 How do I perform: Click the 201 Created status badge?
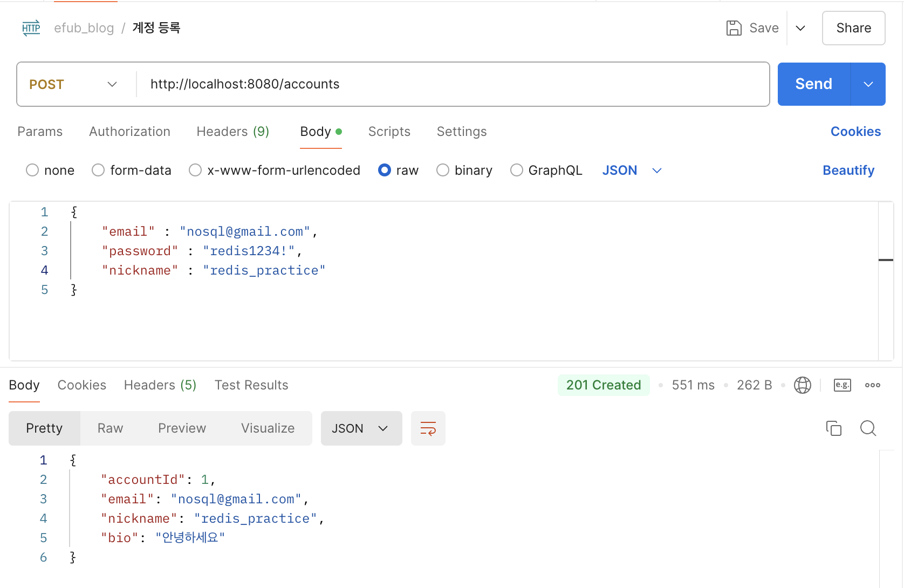pyautogui.click(x=604, y=385)
